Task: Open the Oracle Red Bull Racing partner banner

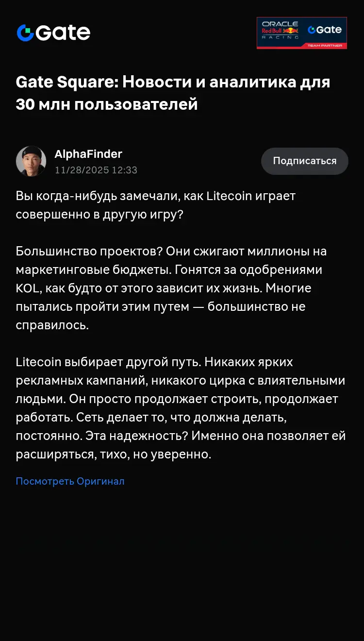Action: pos(301,33)
